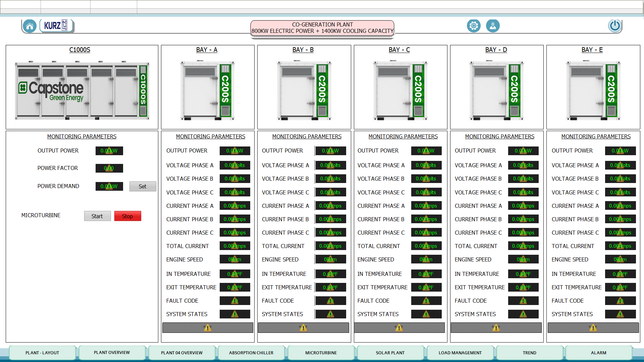The image size is (644, 362).
Task: Click BAY - C TOTAL CURRENT value
Action: (426, 246)
